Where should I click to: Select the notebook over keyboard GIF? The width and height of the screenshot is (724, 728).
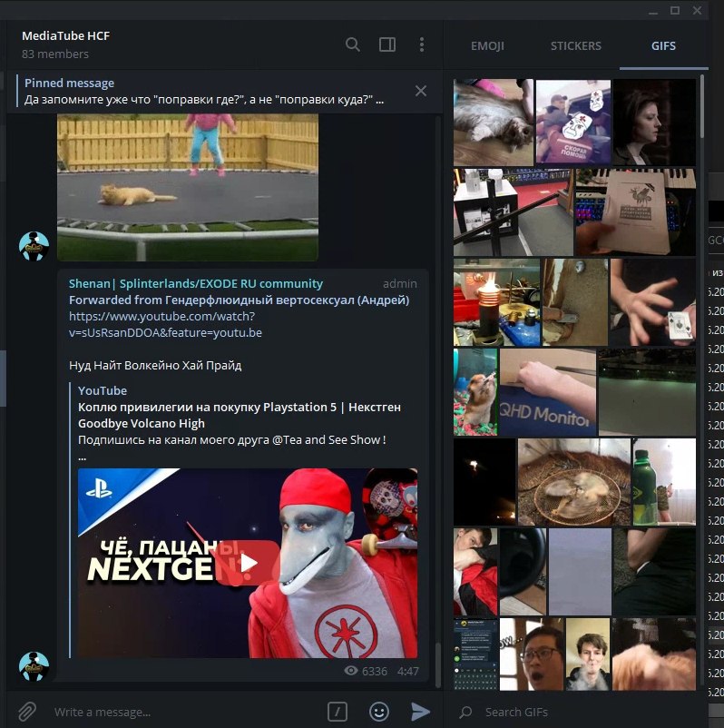[x=635, y=212]
